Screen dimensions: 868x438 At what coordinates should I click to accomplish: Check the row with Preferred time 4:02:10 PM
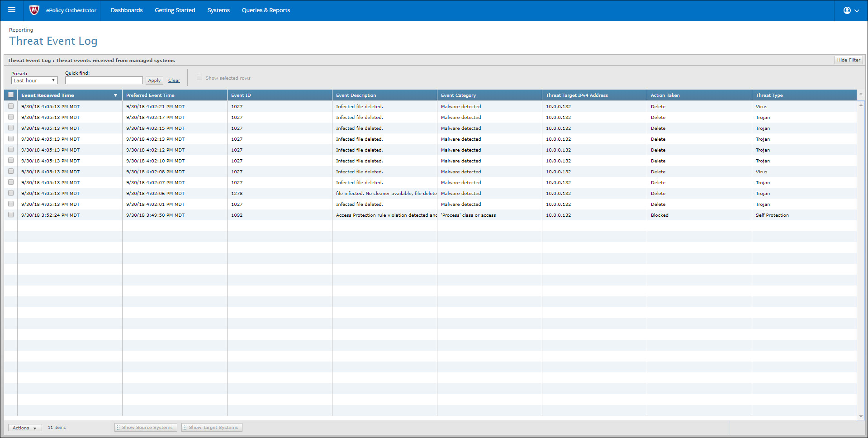pyautogui.click(x=11, y=161)
